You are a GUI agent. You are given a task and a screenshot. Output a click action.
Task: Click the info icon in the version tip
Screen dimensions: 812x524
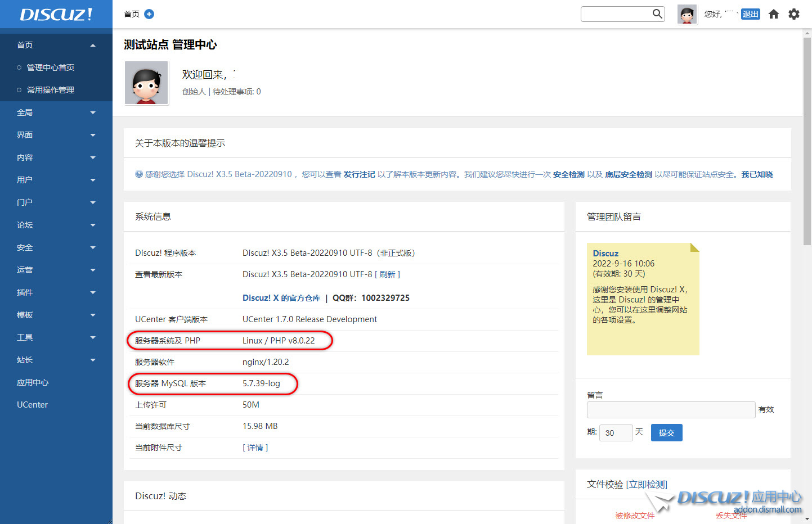[139, 174]
